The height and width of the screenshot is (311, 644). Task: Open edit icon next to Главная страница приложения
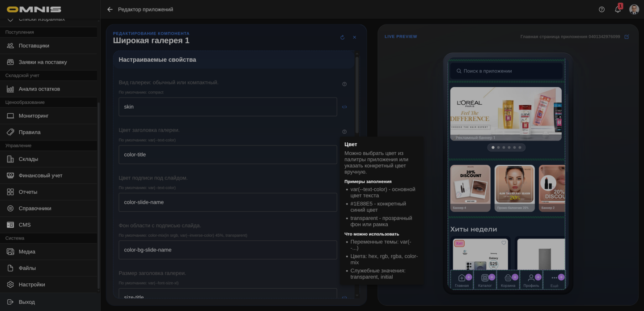pyautogui.click(x=627, y=37)
